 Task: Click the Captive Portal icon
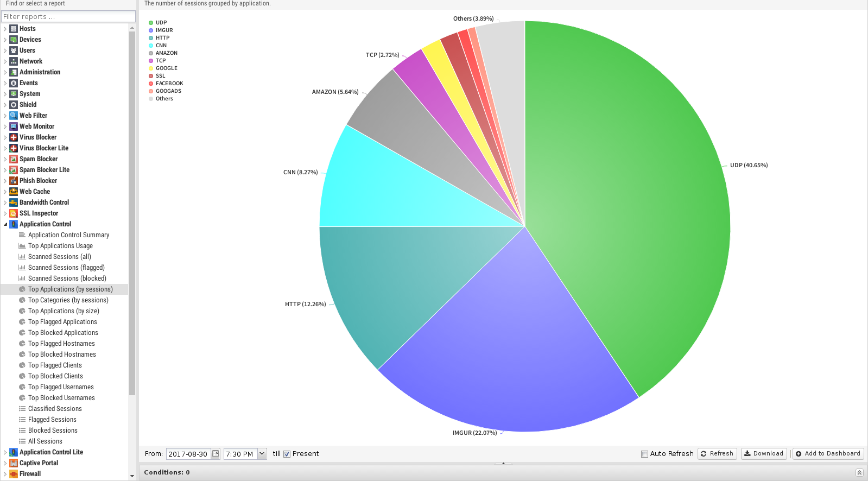(14, 463)
